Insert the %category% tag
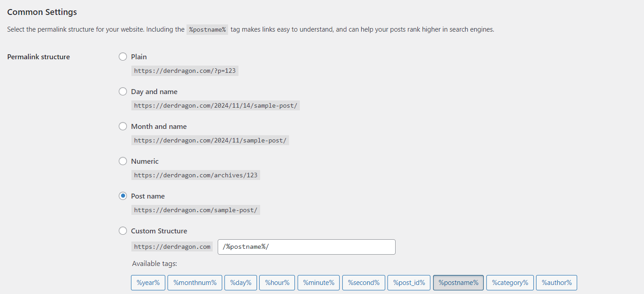The width and height of the screenshot is (644, 294). 509,282
